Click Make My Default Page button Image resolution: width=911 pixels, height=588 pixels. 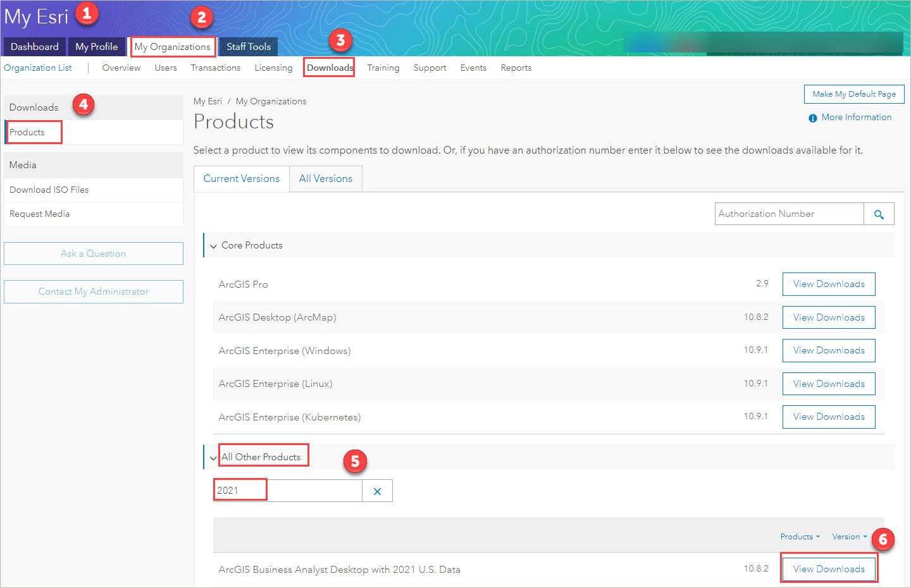pyautogui.click(x=854, y=94)
